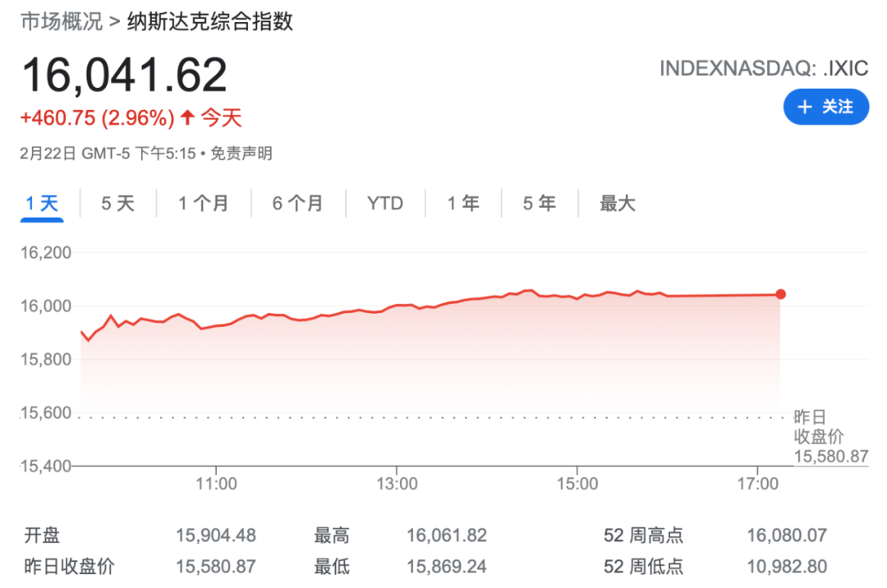Switch to the 5 天 range
The image size is (887, 588).
(117, 203)
